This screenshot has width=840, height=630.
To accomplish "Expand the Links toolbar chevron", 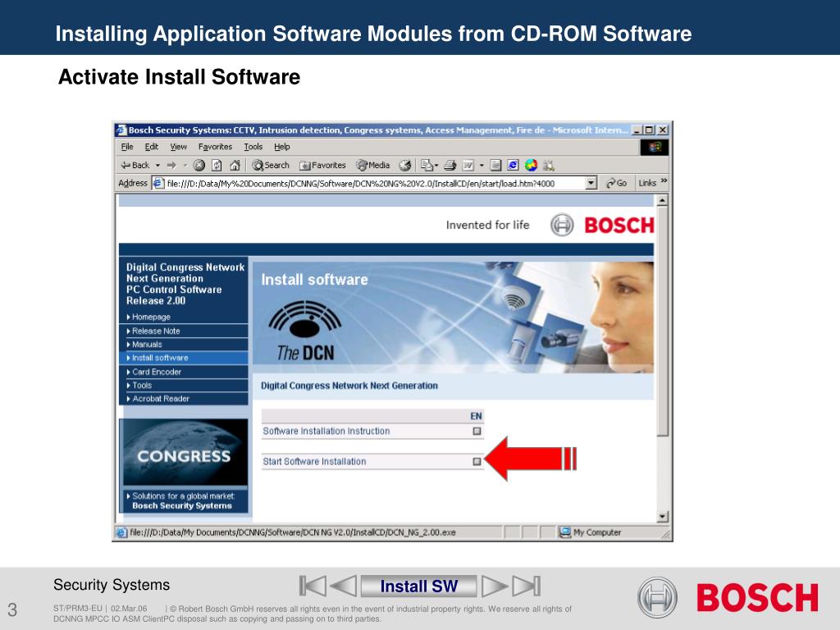I will click(664, 181).
